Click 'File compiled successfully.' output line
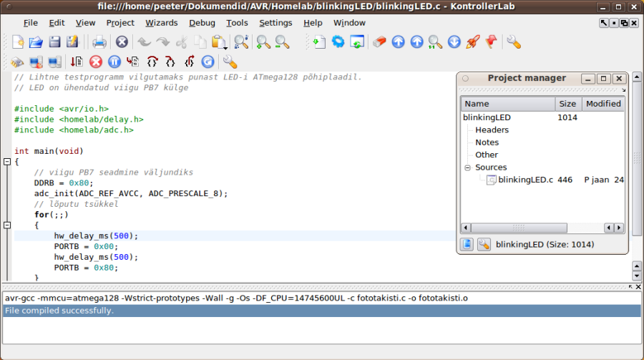 59,311
